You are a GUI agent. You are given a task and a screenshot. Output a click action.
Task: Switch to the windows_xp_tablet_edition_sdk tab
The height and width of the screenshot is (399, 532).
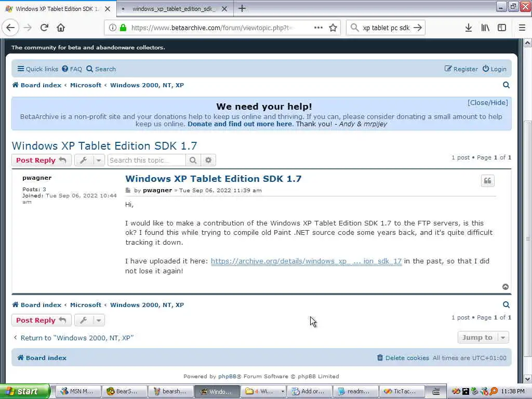point(175,9)
